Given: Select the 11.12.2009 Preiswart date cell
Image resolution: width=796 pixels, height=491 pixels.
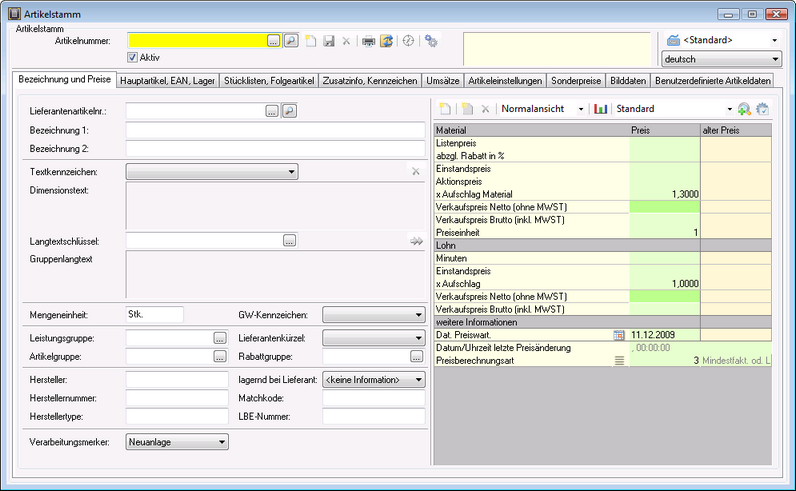Looking at the screenshot, I should pyautogui.click(x=665, y=335).
